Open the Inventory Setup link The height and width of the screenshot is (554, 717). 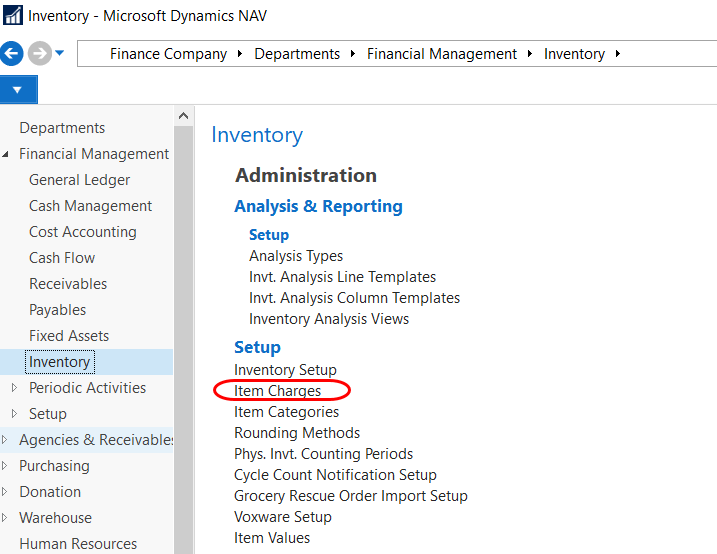pyautogui.click(x=285, y=370)
